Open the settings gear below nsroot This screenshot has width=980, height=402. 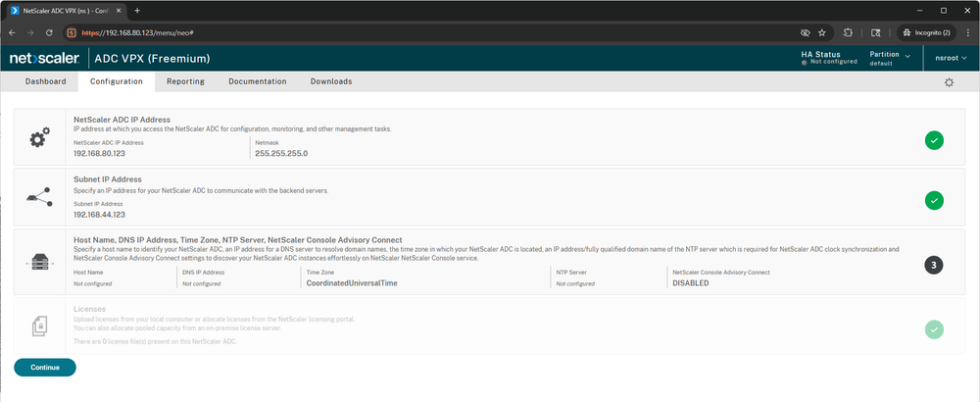(949, 82)
